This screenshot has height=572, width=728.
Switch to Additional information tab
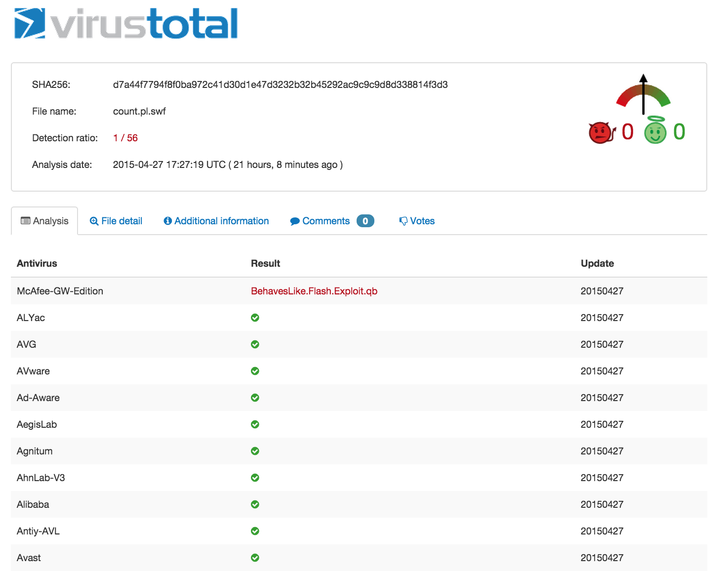pyautogui.click(x=216, y=221)
